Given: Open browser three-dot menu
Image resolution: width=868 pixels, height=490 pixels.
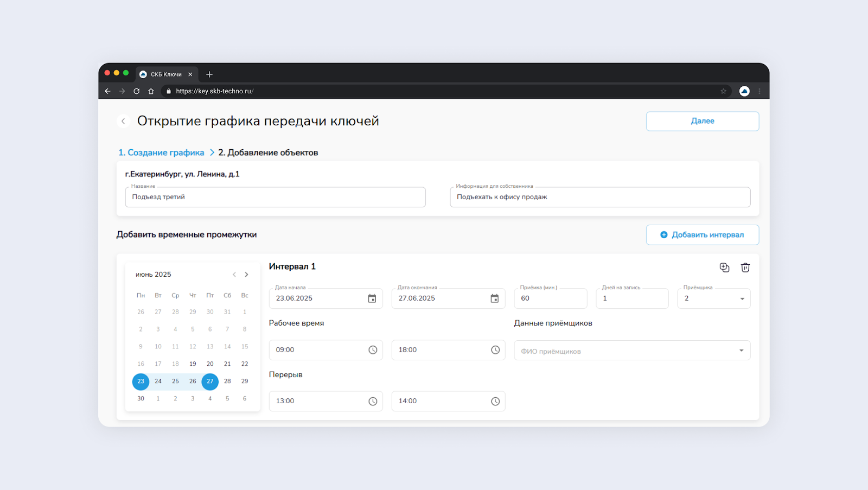Looking at the screenshot, I should tap(759, 91).
